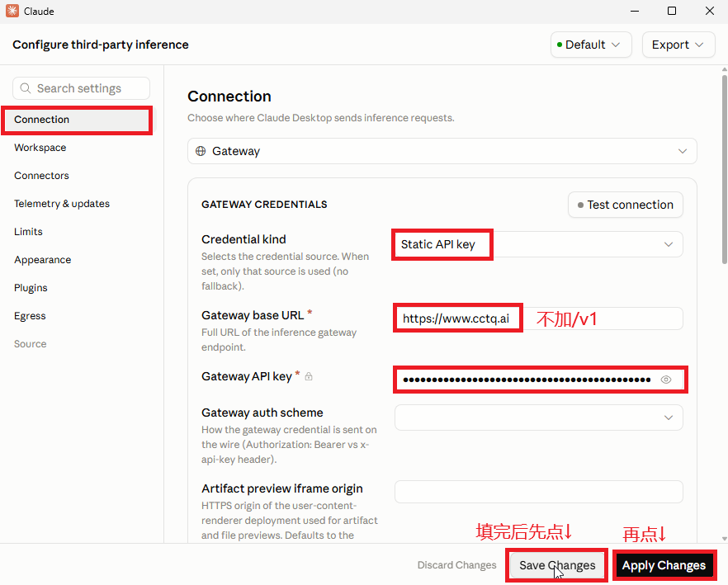Expand the Gateway provider selector

[x=442, y=151]
